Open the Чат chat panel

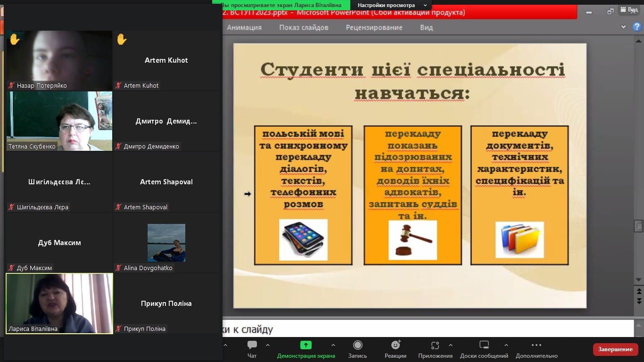click(252, 349)
